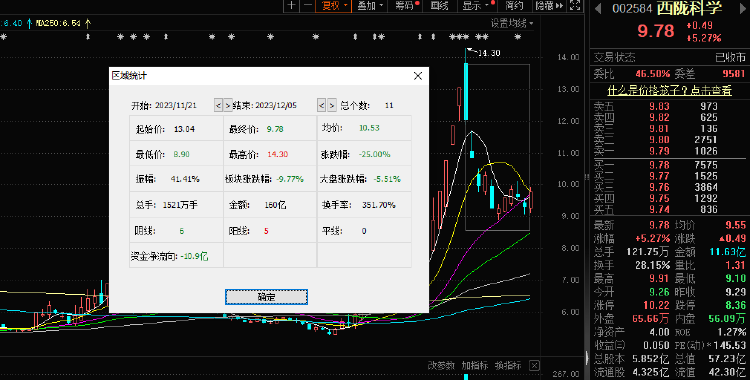Image resolution: width=750 pixels, height=380 pixels.
Task: Click the PE(动) 145.53 value
Action: coord(729,345)
